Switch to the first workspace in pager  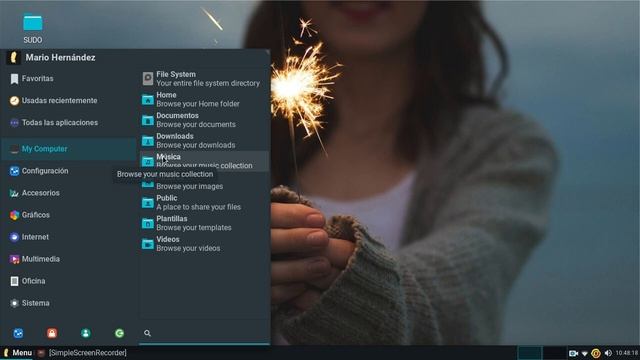(x=530, y=353)
